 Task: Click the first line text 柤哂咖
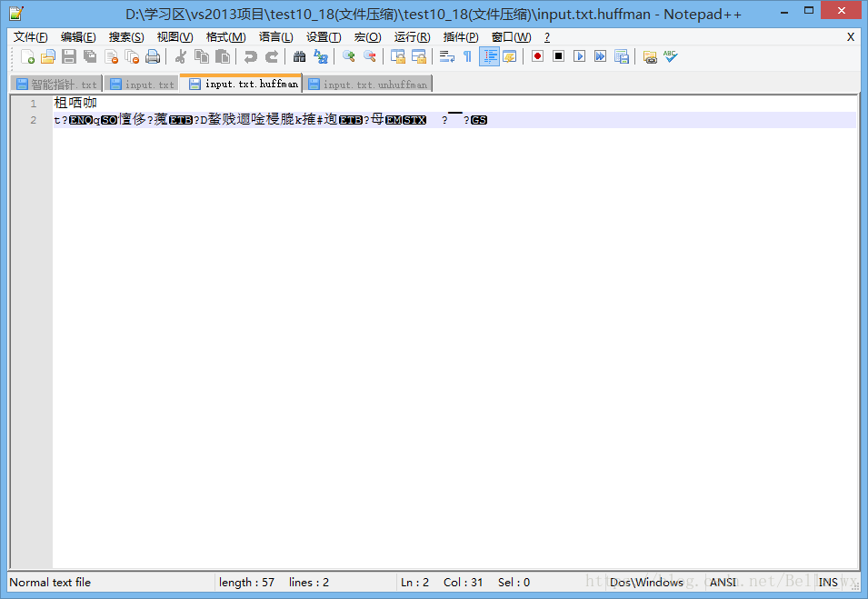click(75, 103)
